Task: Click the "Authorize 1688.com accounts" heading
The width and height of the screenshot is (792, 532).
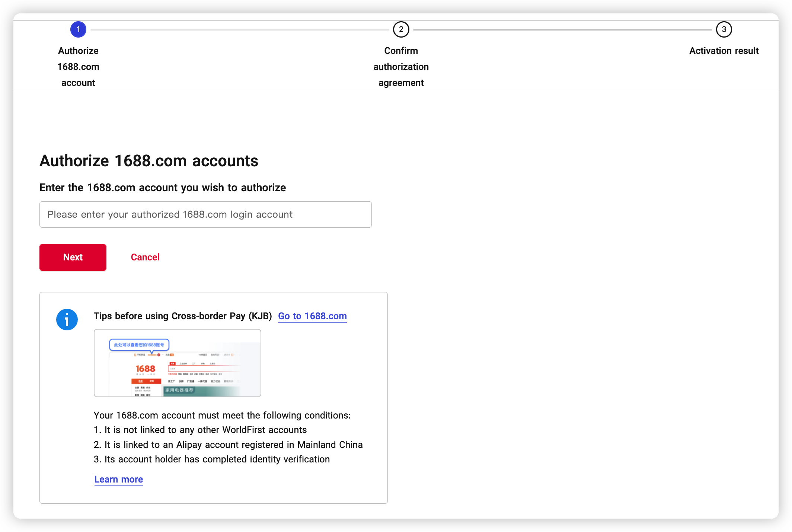Action: click(149, 161)
